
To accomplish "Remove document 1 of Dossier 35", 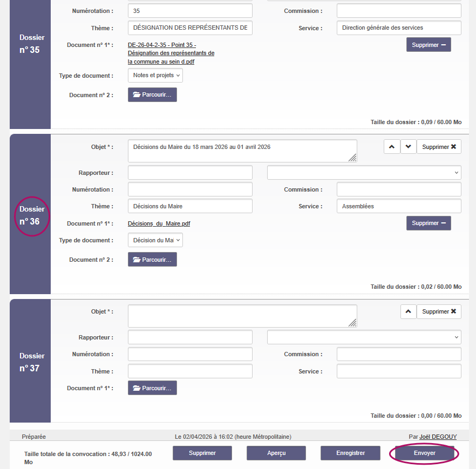I will [x=429, y=45].
